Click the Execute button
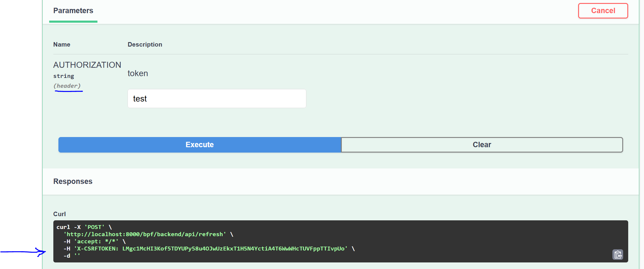The width and height of the screenshot is (644, 269). 199,145
